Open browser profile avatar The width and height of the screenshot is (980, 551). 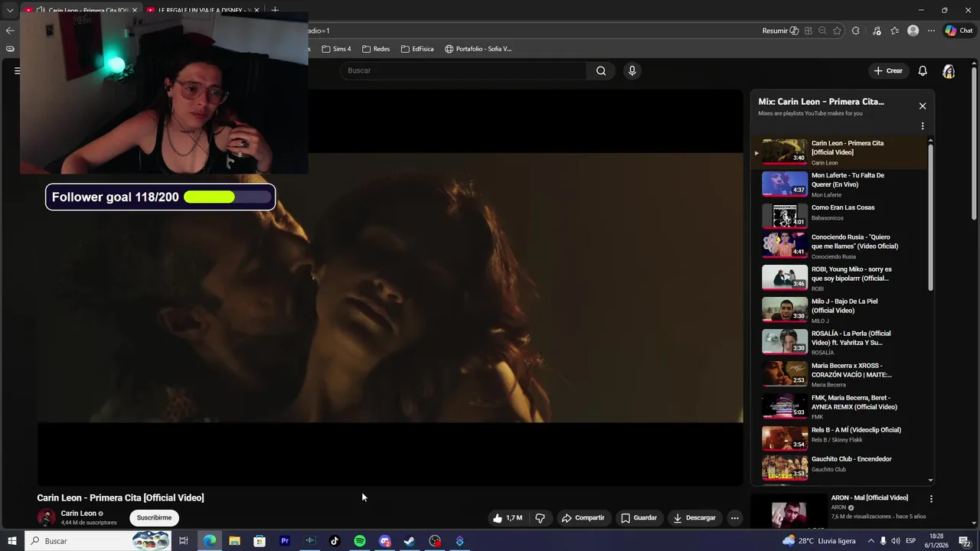click(x=913, y=31)
